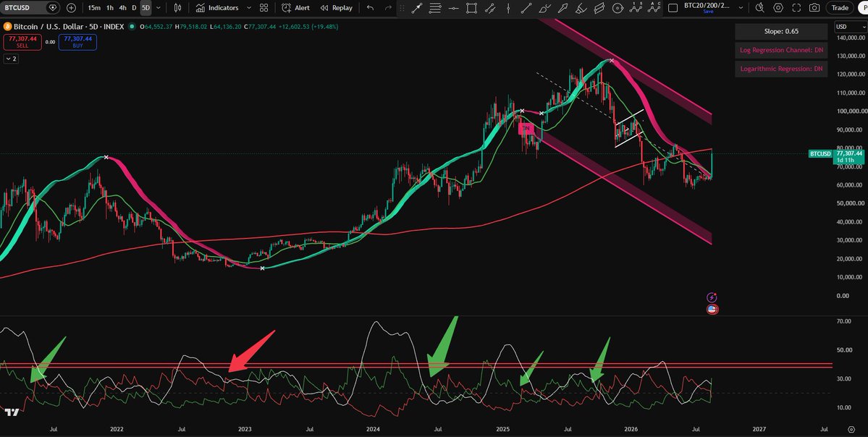
Task: Click the BTCUSD price tag on the axis
Action: click(x=819, y=153)
